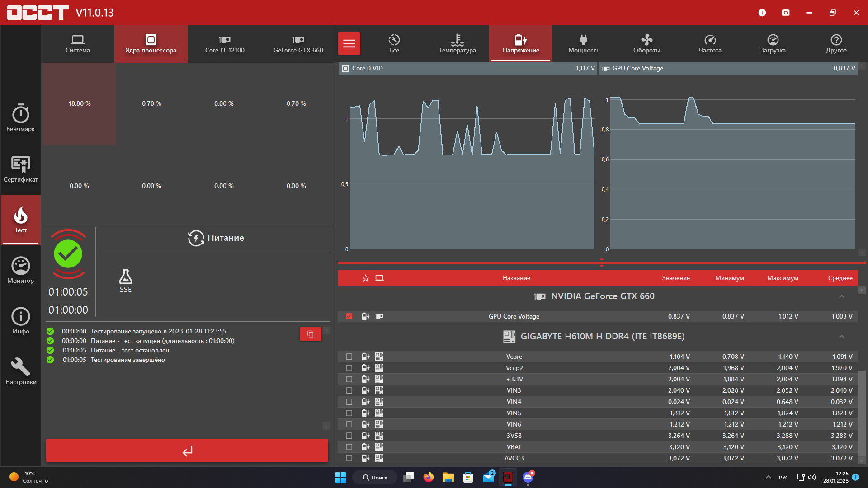Collapse the GIGABYTE H610M H DDR4 group
868x488 pixels.
pos(841,337)
